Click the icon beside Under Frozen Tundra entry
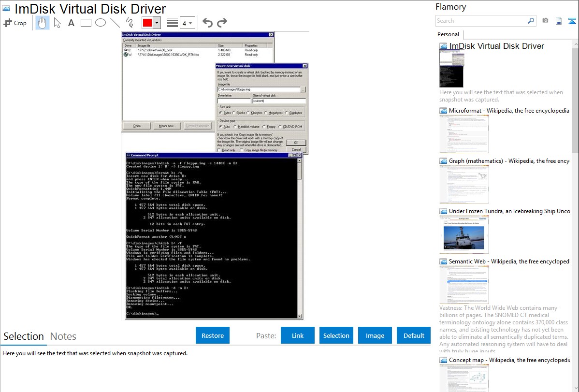Image resolution: width=579 pixels, height=392 pixels. pos(443,211)
